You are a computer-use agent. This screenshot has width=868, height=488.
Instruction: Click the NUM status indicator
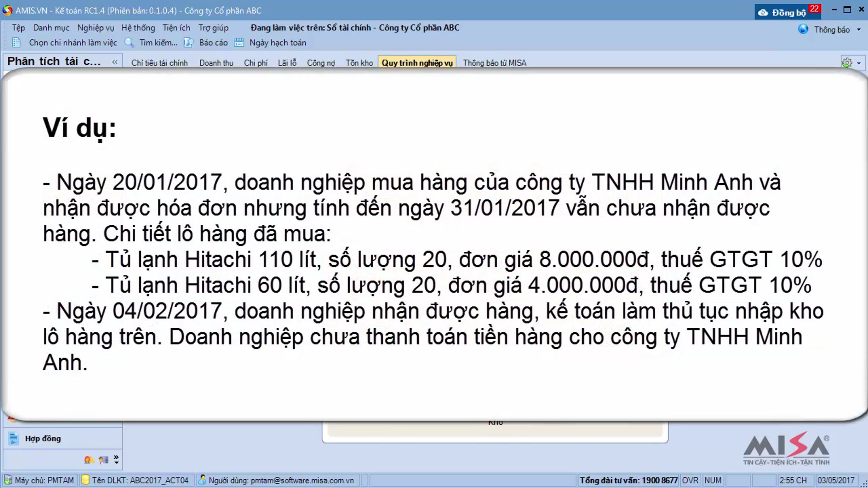click(713, 480)
